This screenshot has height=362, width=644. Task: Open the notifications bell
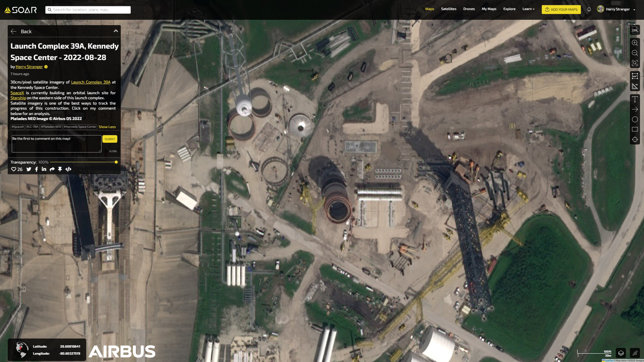coord(589,9)
